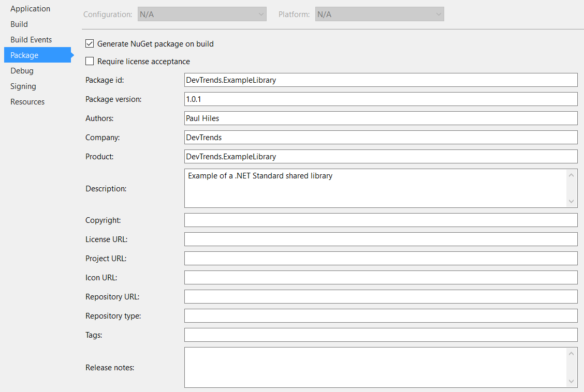Click the License URL field
584x392 pixels.
pos(381,239)
